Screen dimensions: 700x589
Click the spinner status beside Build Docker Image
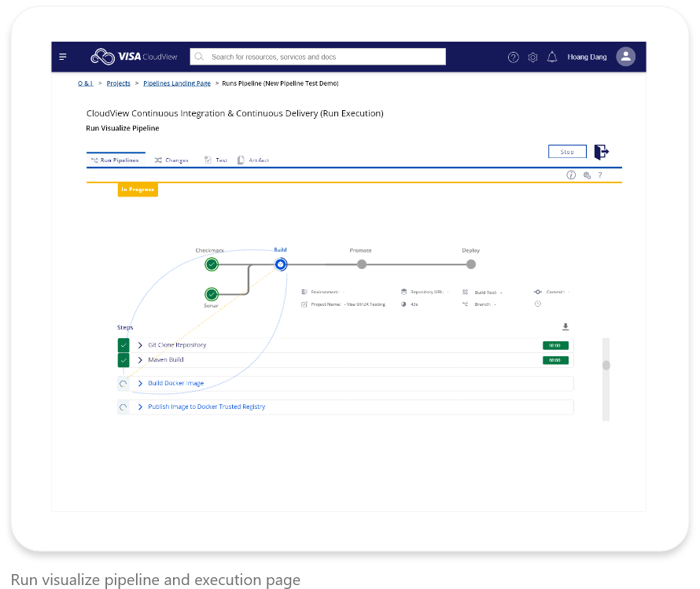pos(123,383)
